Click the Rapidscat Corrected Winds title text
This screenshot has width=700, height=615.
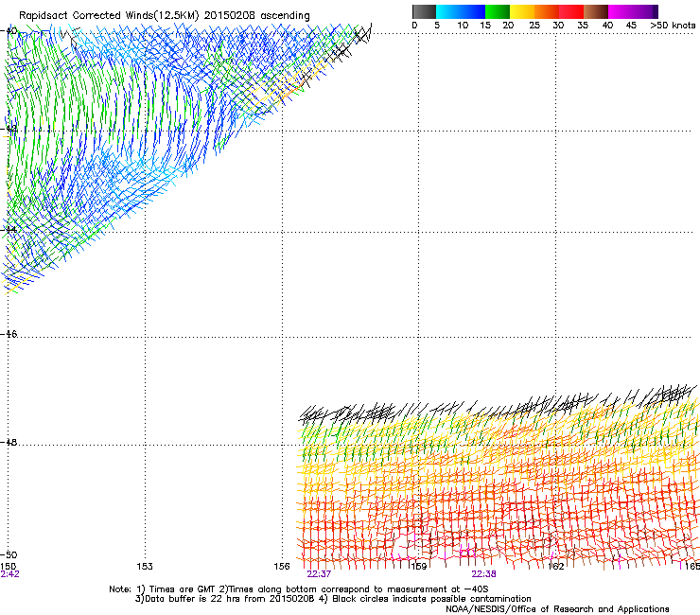pos(165,16)
